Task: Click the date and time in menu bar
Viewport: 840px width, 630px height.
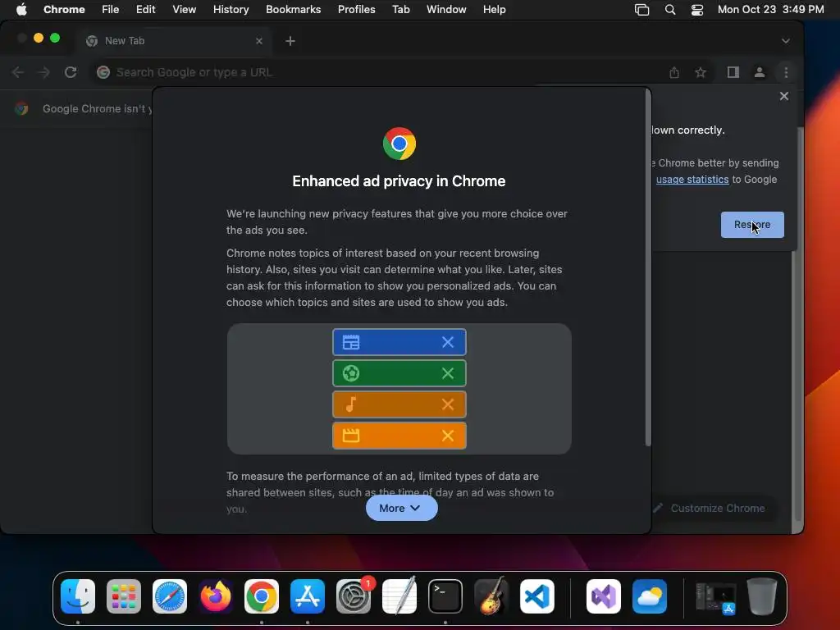Action: click(770, 9)
